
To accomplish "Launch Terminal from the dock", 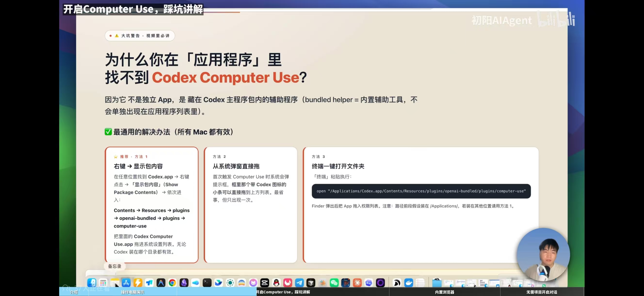I will click(207, 283).
